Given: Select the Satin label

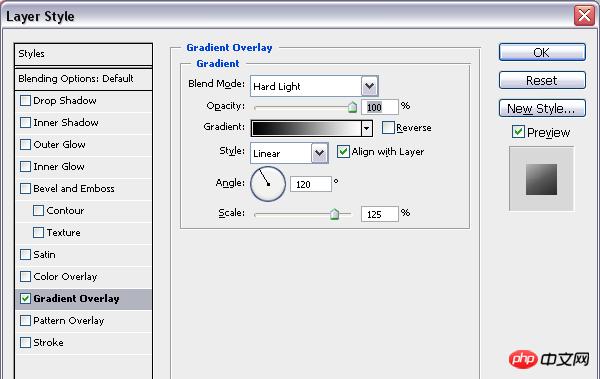Looking at the screenshot, I should click(x=44, y=255).
